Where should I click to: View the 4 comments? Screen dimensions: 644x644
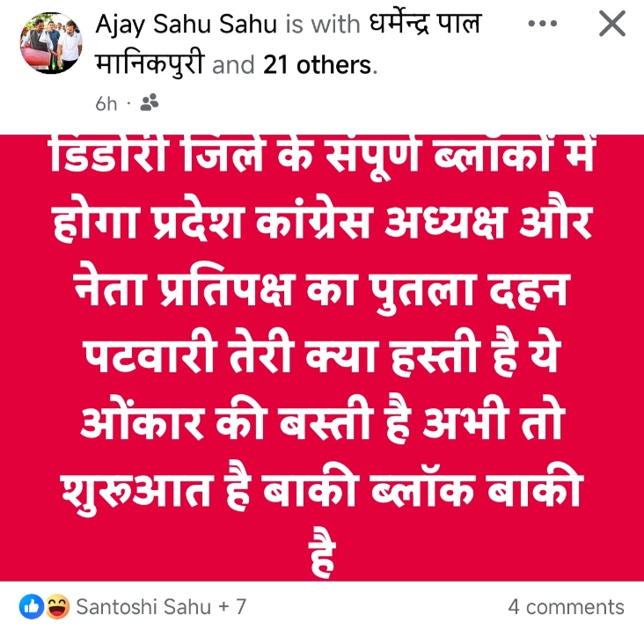click(566, 607)
